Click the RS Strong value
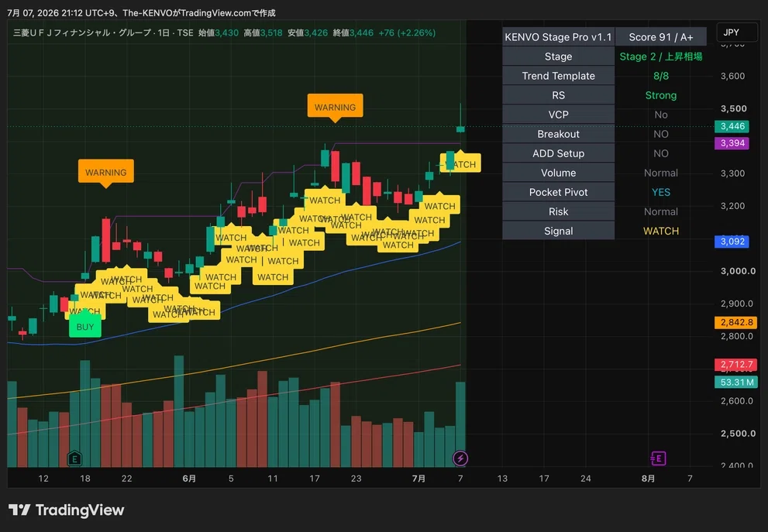 click(x=661, y=95)
